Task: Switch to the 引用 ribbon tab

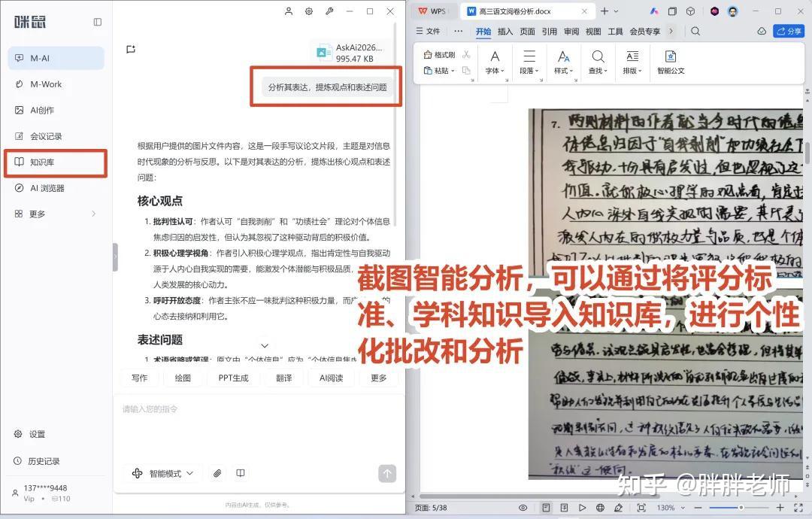Action: (549, 32)
